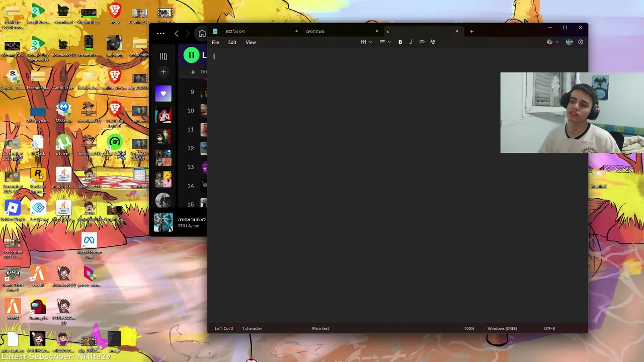Open Grand Theft Auto V desktop shortcut
The image size is (644, 362).
13,279
